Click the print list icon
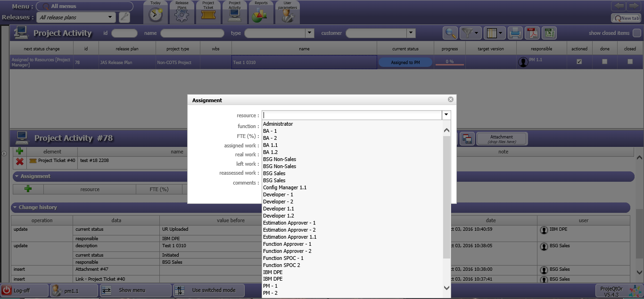The height and width of the screenshot is (299, 644). pos(516,33)
